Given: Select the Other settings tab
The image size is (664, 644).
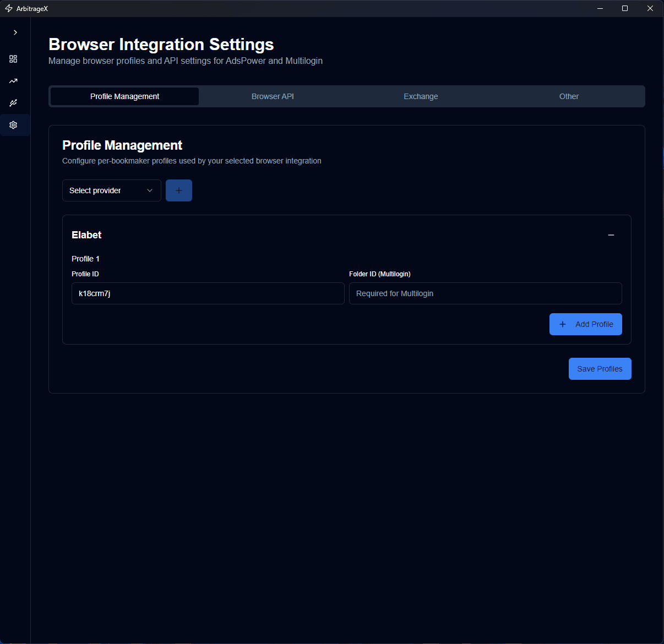Looking at the screenshot, I should (x=569, y=96).
